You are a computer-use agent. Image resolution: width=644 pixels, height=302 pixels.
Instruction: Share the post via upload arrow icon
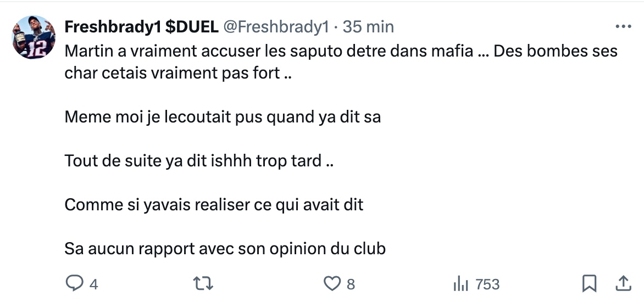[x=623, y=283]
